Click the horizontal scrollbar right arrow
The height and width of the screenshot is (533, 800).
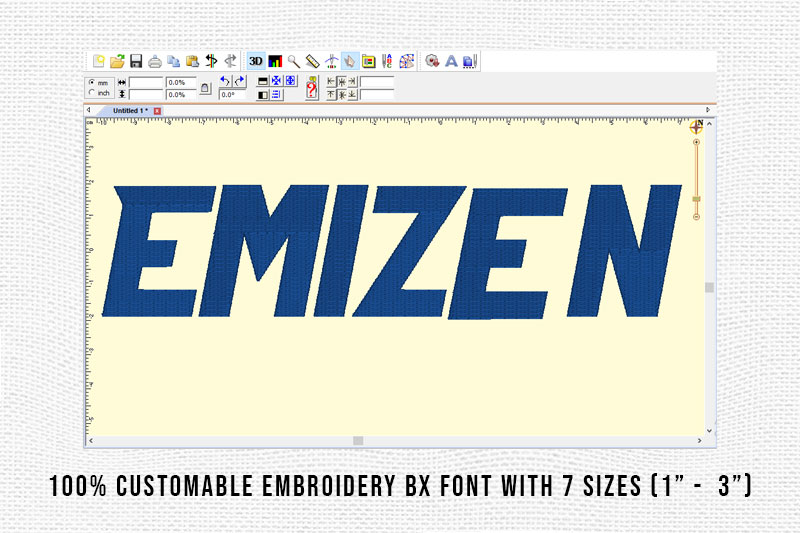(699, 441)
